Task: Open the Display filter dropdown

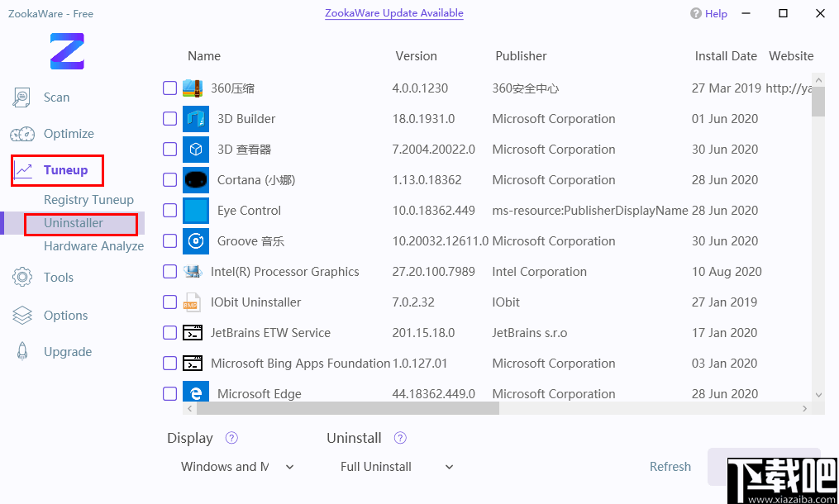Action: (x=237, y=467)
